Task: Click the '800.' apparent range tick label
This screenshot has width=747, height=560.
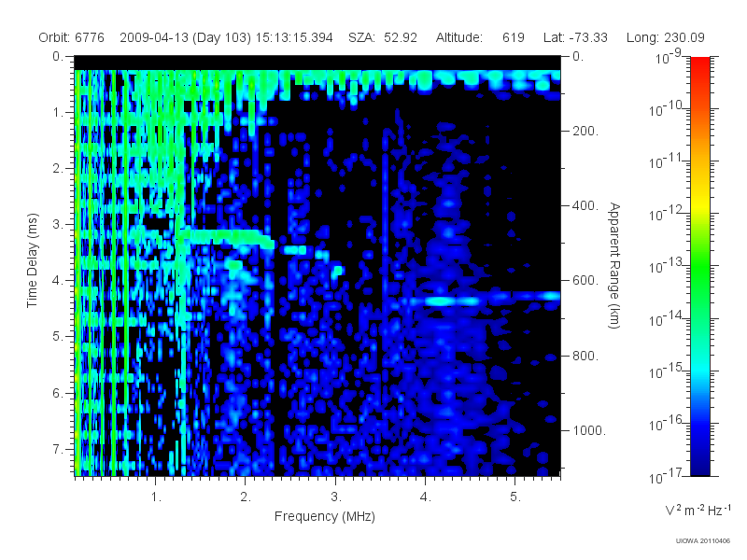Action: coord(585,356)
